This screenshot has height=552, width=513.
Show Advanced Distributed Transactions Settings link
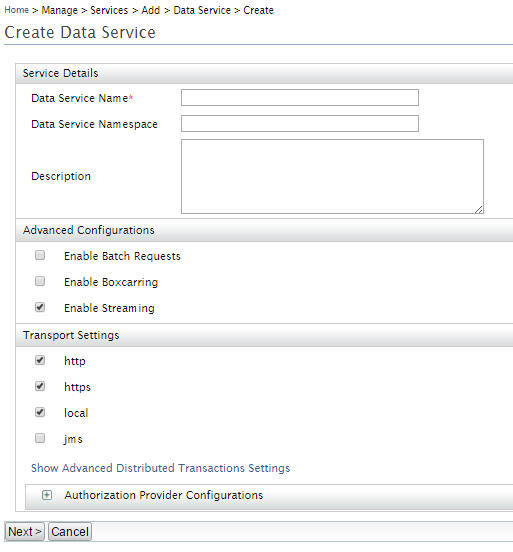[161, 468]
